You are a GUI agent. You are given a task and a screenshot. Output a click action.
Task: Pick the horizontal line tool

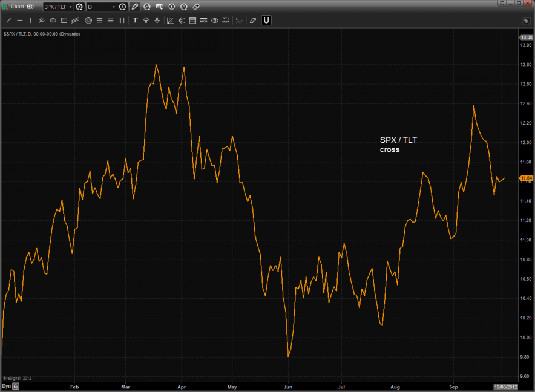pyautogui.click(x=20, y=20)
